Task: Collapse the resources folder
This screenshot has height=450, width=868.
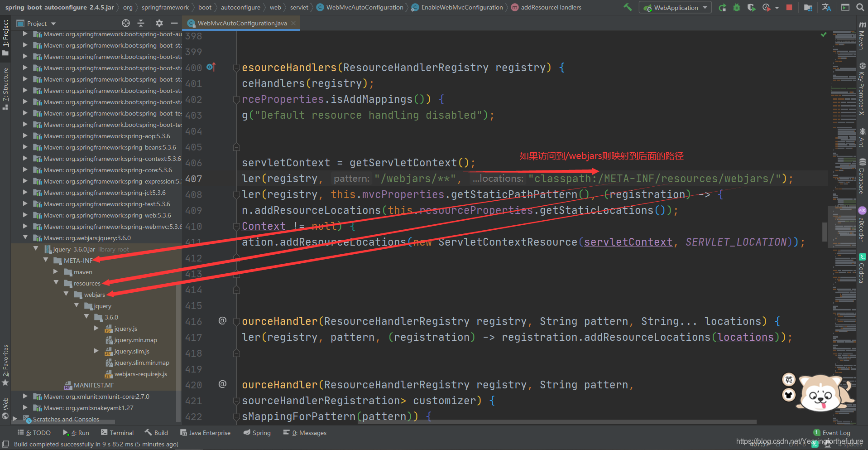Action: tap(56, 283)
